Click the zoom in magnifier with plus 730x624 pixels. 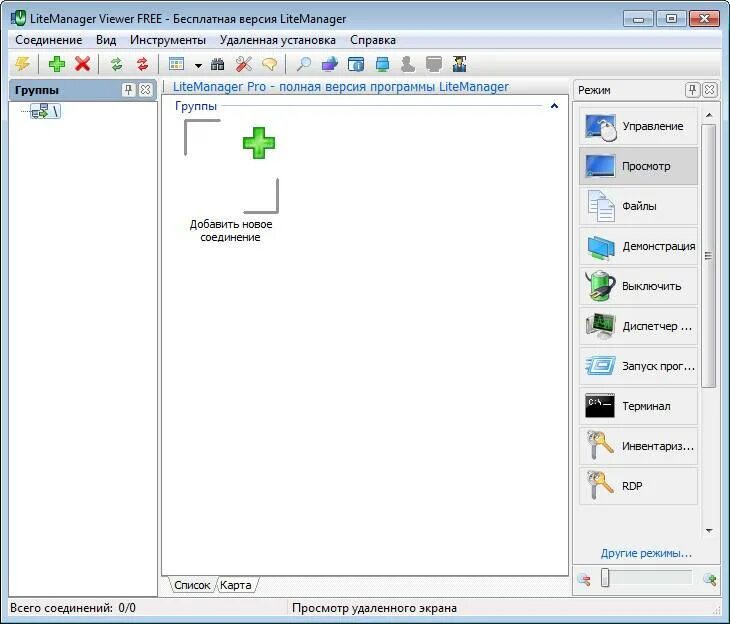(710, 579)
